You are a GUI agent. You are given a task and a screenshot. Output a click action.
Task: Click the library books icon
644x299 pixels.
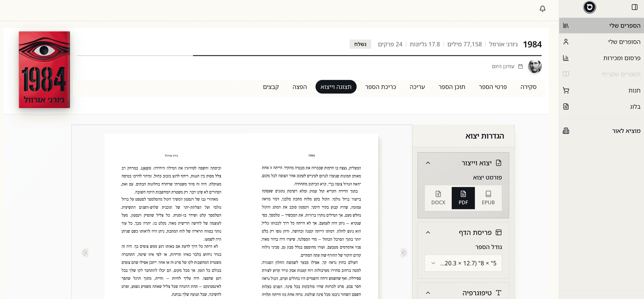click(566, 26)
